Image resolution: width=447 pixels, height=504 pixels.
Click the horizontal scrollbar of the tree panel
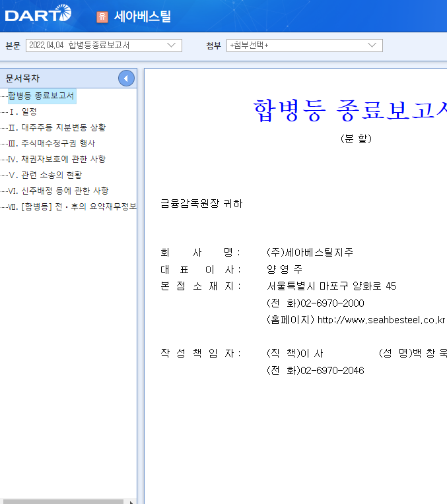(63, 502)
